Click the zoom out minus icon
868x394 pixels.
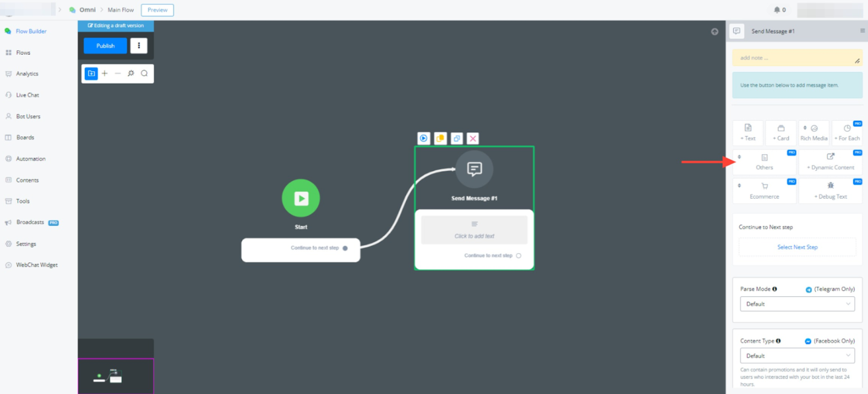coord(118,73)
